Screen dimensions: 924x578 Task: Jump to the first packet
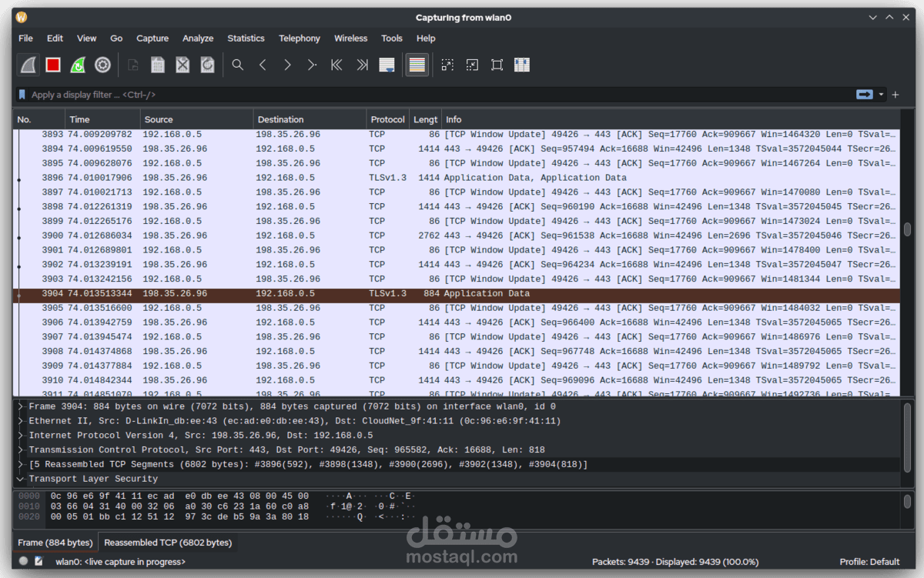point(336,65)
